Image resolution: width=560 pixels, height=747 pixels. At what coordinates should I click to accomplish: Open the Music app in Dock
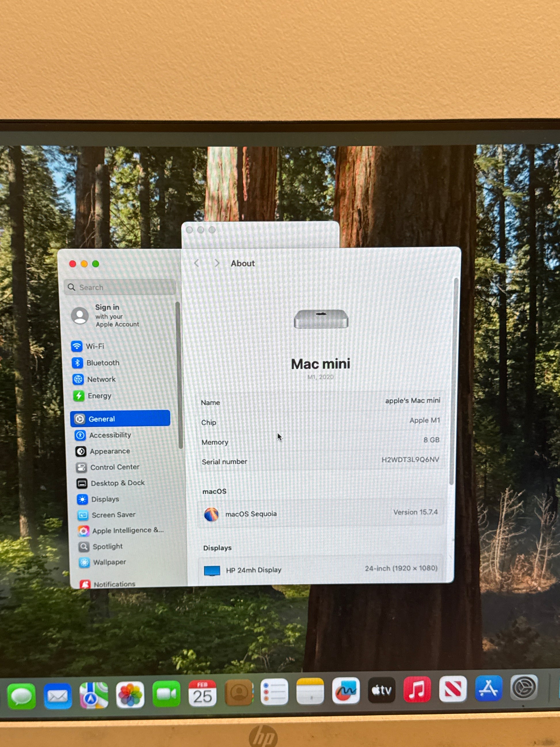(417, 689)
